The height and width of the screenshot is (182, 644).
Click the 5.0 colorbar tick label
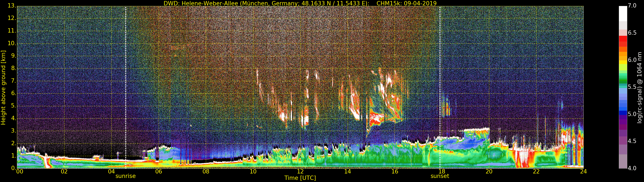[632, 114]
